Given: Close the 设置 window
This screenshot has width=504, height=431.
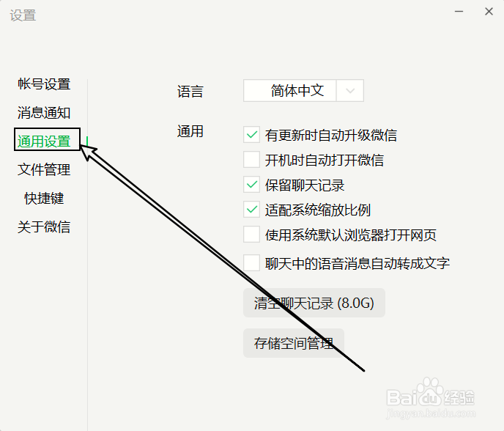Looking at the screenshot, I should [x=489, y=12].
